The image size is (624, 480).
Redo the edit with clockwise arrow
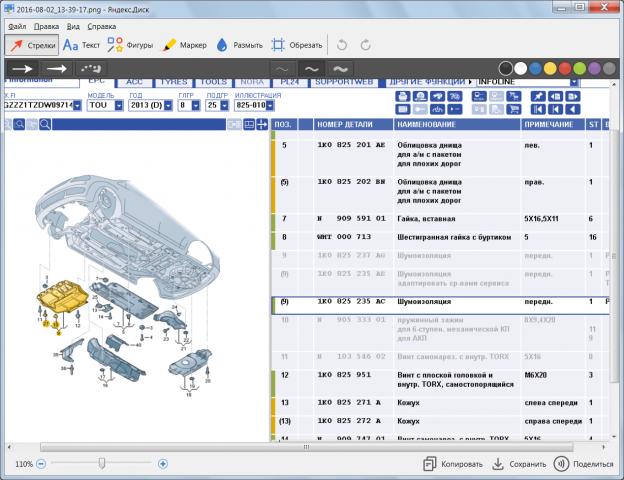tap(365, 45)
